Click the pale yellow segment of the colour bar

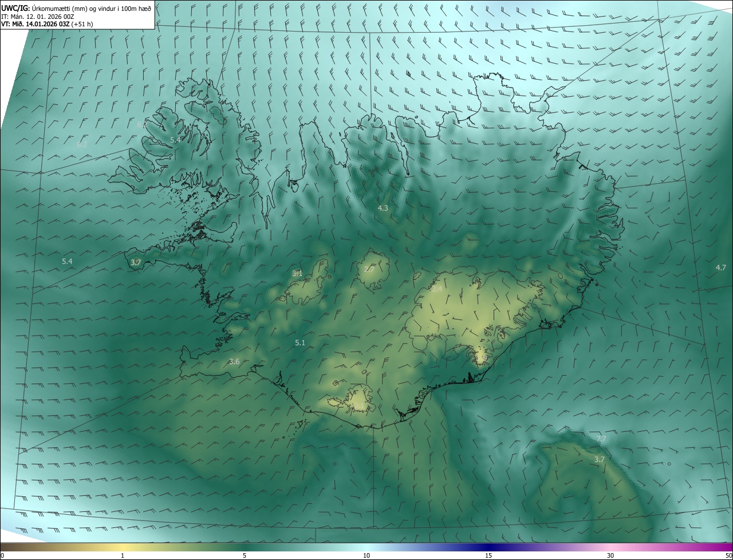coord(123,547)
